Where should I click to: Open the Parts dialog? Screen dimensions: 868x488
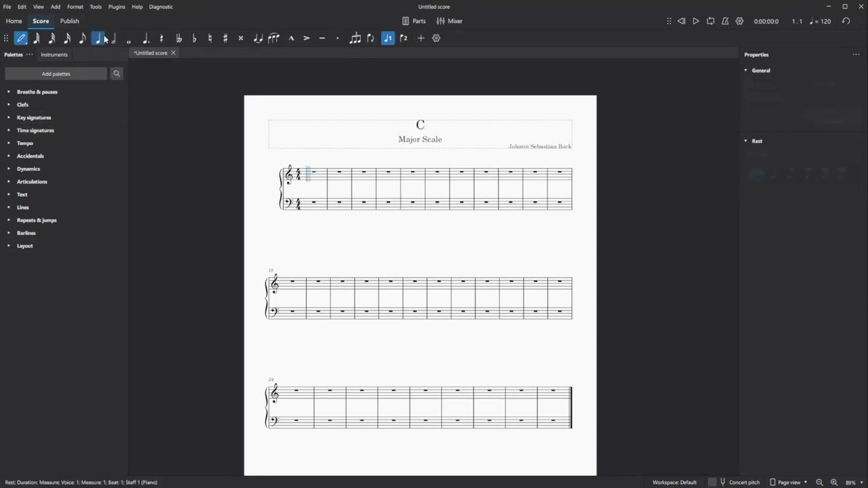tap(414, 21)
